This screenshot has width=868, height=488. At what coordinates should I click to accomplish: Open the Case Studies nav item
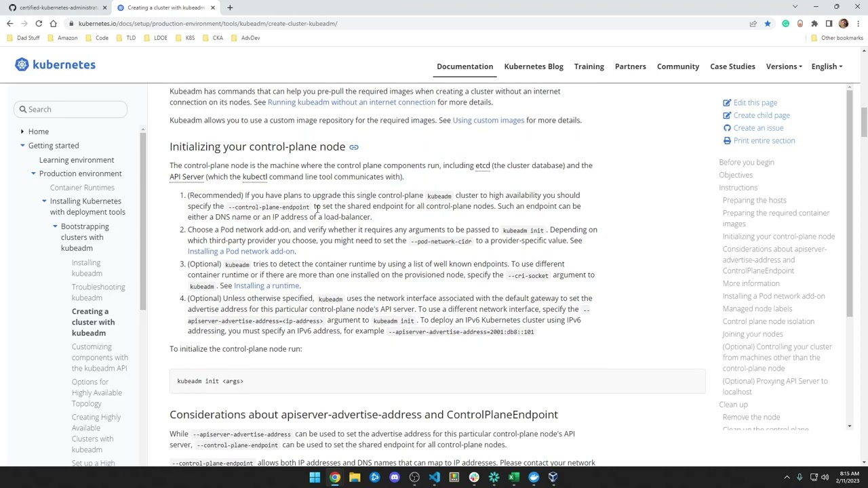(732, 66)
